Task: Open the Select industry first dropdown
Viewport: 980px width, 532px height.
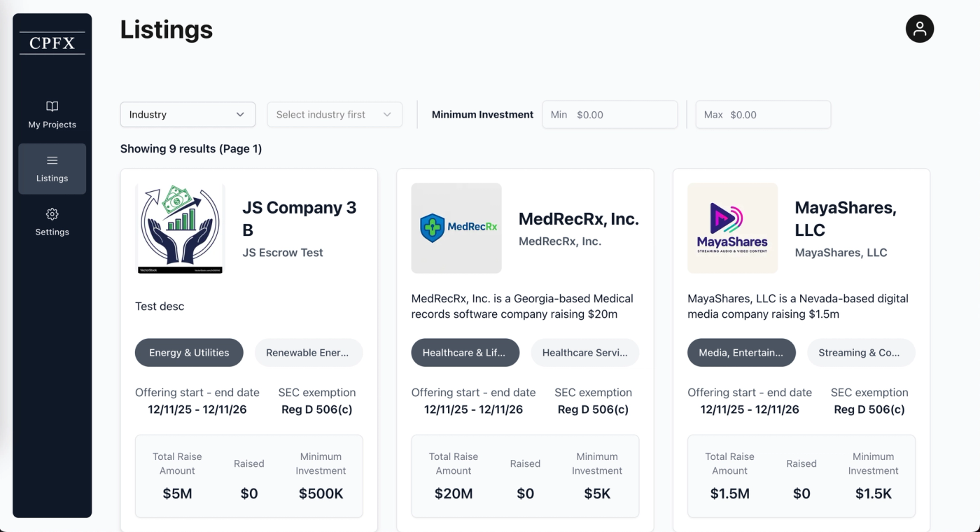Action: [335, 115]
